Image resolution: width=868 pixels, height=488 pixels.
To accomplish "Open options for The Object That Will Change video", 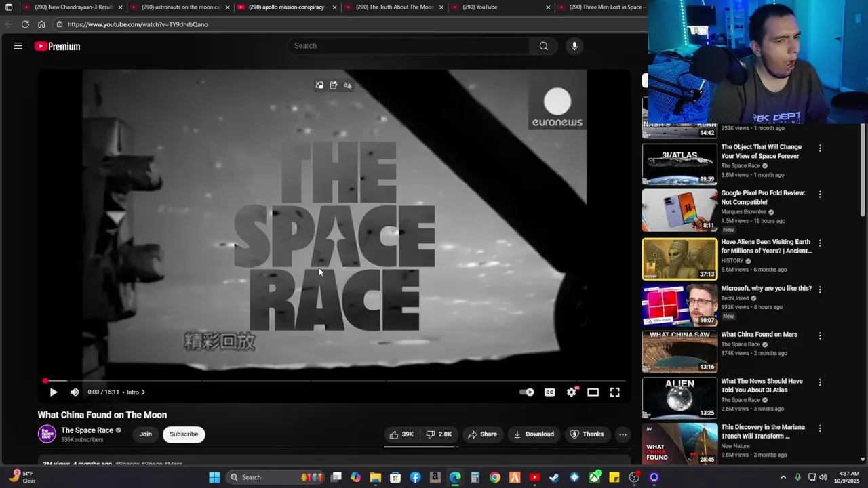I will tap(820, 148).
